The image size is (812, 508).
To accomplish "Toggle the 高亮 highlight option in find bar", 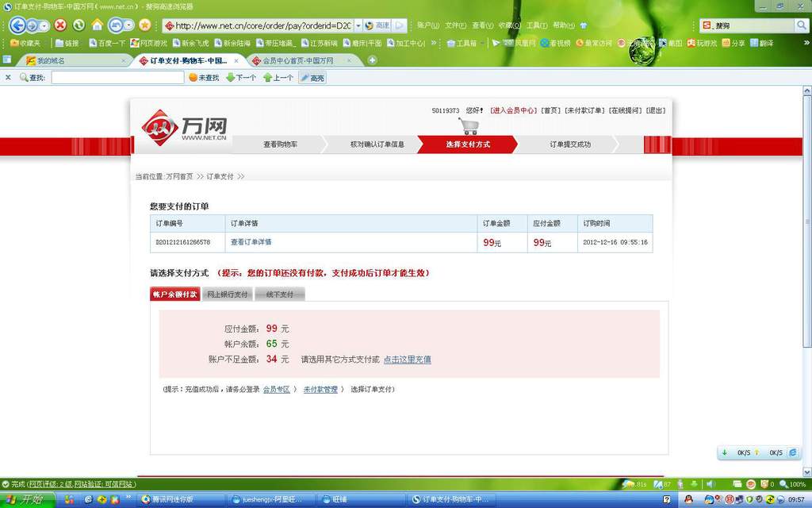I will point(312,78).
